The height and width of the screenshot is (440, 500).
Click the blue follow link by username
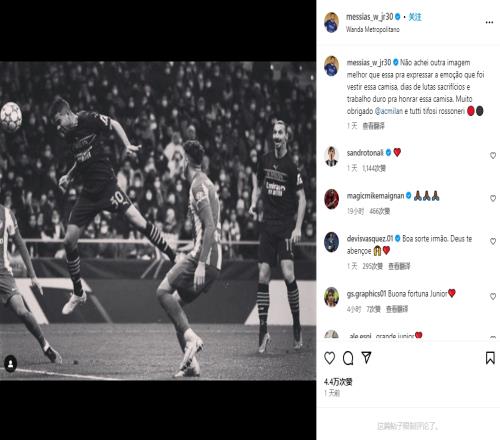click(x=415, y=17)
